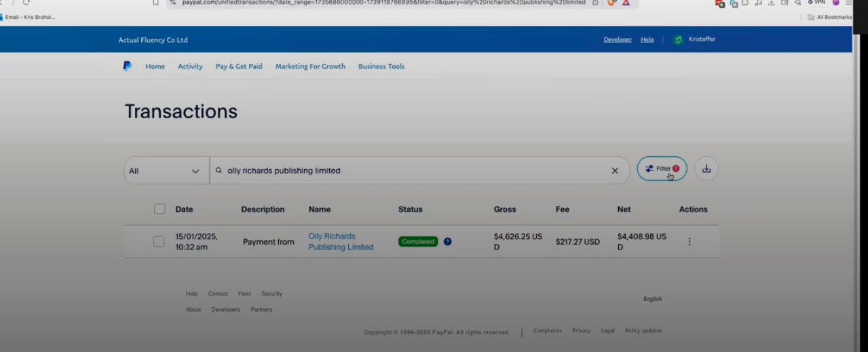The height and width of the screenshot is (352, 868).
Task: Open the All Bookmarks folder
Action: point(829,17)
